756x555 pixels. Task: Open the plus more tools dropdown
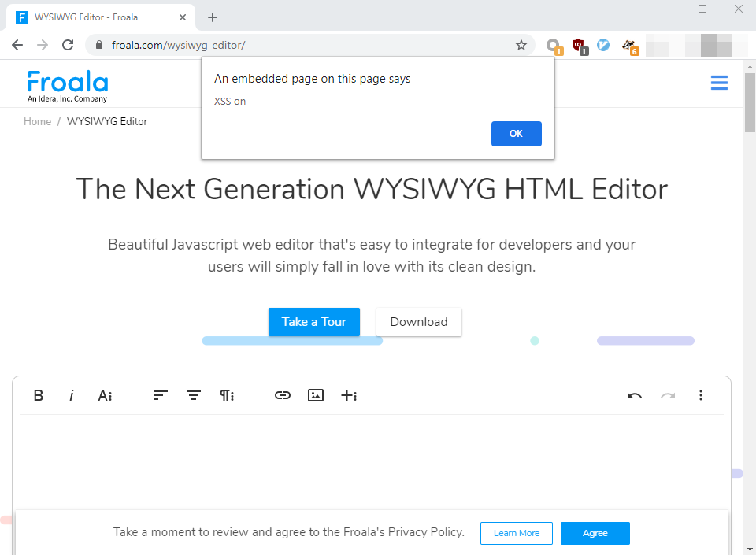coord(349,395)
